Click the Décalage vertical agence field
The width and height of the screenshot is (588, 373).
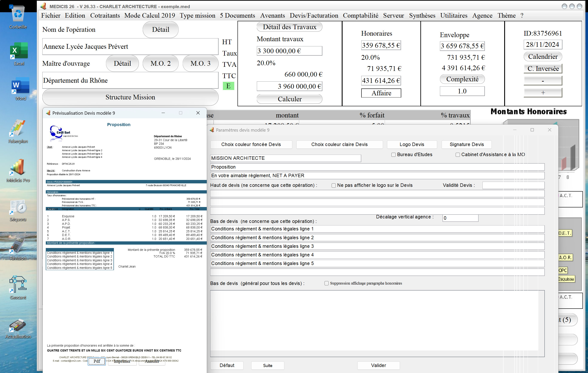tap(460, 218)
